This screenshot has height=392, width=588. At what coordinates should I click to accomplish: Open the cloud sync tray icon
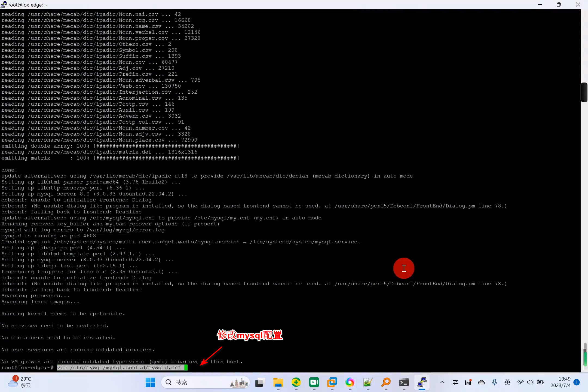coord(481,382)
